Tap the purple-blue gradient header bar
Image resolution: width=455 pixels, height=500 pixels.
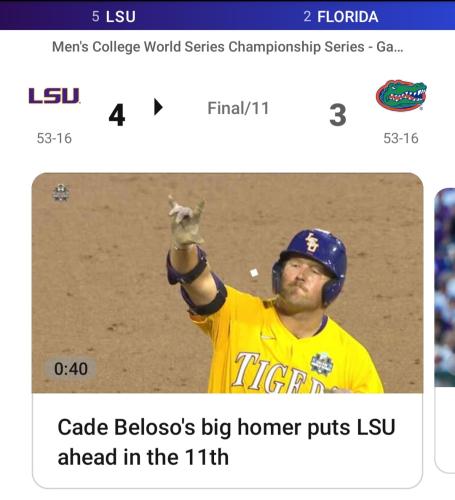coord(227,16)
